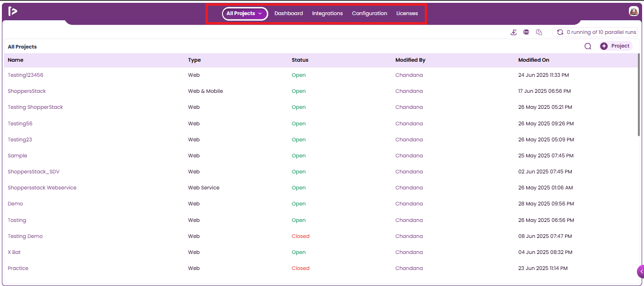Go to the Dashboard menu
The width and height of the screenshot is (644, 286).
click(x=289, y=13)
